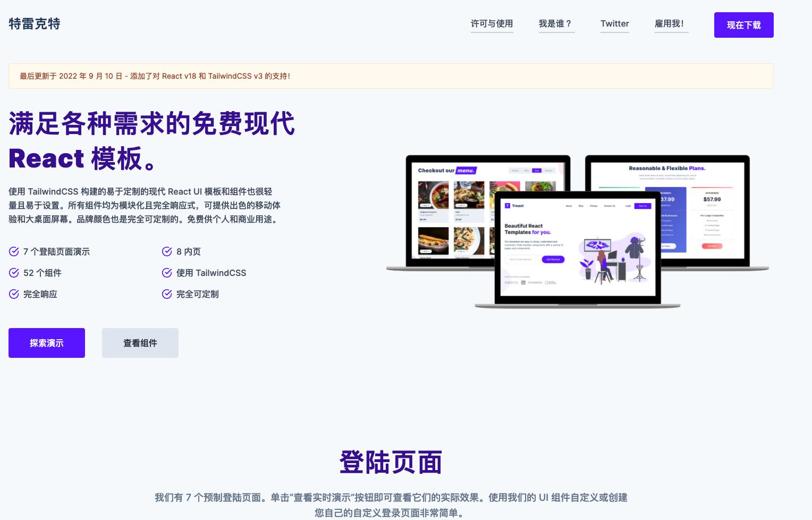The height and width of the screenshot is (520, 812).
Task: Click the React v18 update notice banner
Action: pyautogui.click(x=391, y=76)
